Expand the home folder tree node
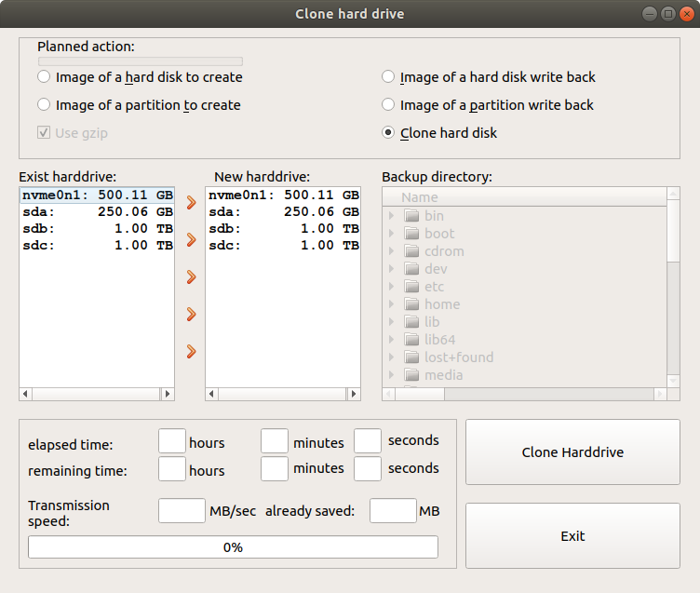This screenshot has width=700, height=593. pos(392,304)
